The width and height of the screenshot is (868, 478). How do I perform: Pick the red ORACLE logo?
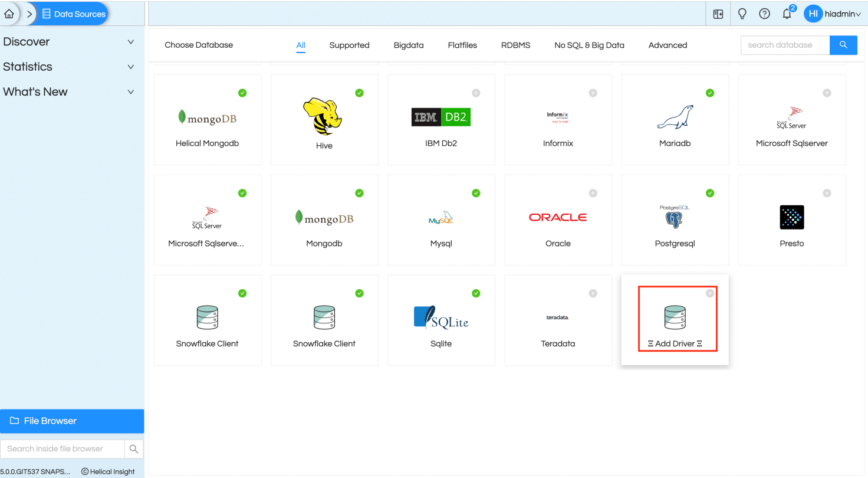558,217
